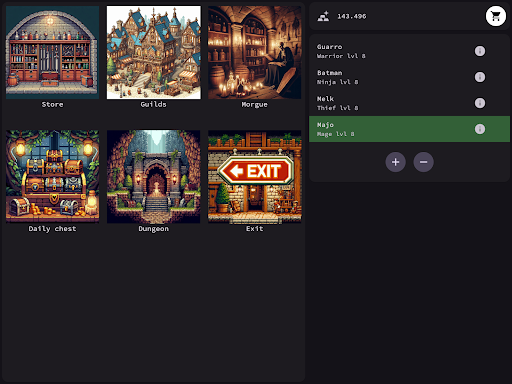Image resolution: width=512 pixels, height=384 pixels.
Task: Click the Morgue label
Action: [x=255, y=104]
